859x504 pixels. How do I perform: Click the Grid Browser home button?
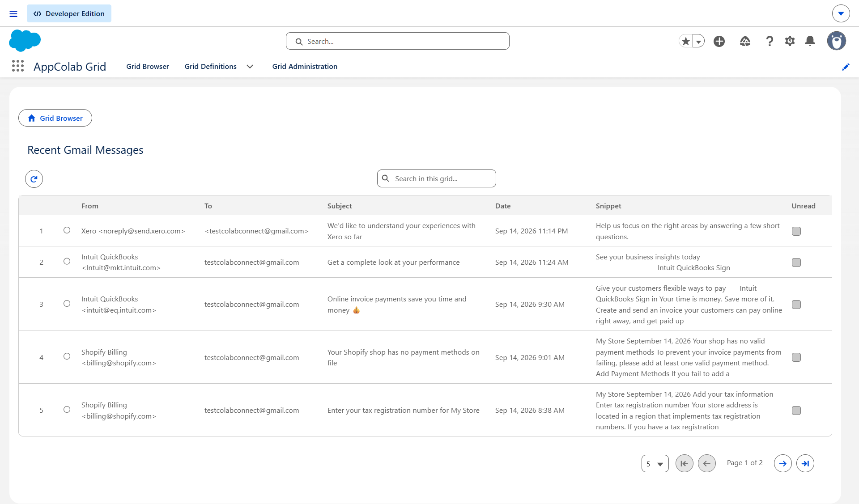pyautogui.click(x=55, y=118)
